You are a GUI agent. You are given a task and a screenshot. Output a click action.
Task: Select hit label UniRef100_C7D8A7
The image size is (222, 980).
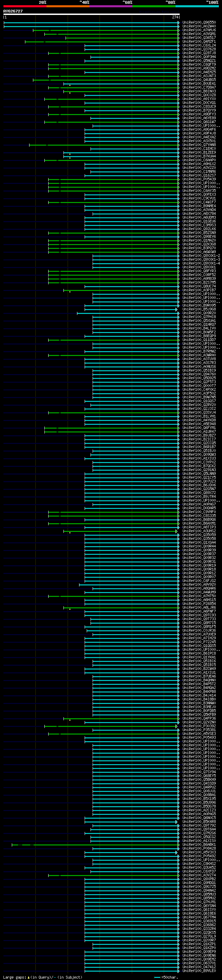click(x=199, y=88)
